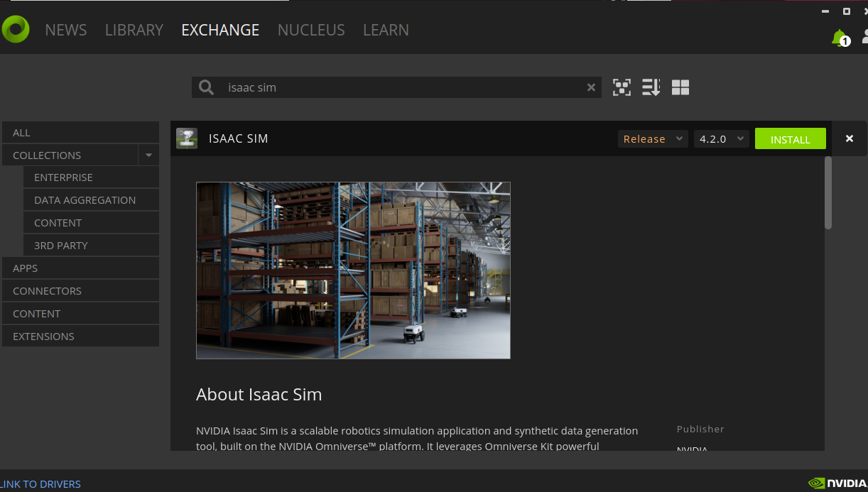Click the Omniverse launcher logo
The width and height of the screenshot is (868, 492).
[16, 29]
